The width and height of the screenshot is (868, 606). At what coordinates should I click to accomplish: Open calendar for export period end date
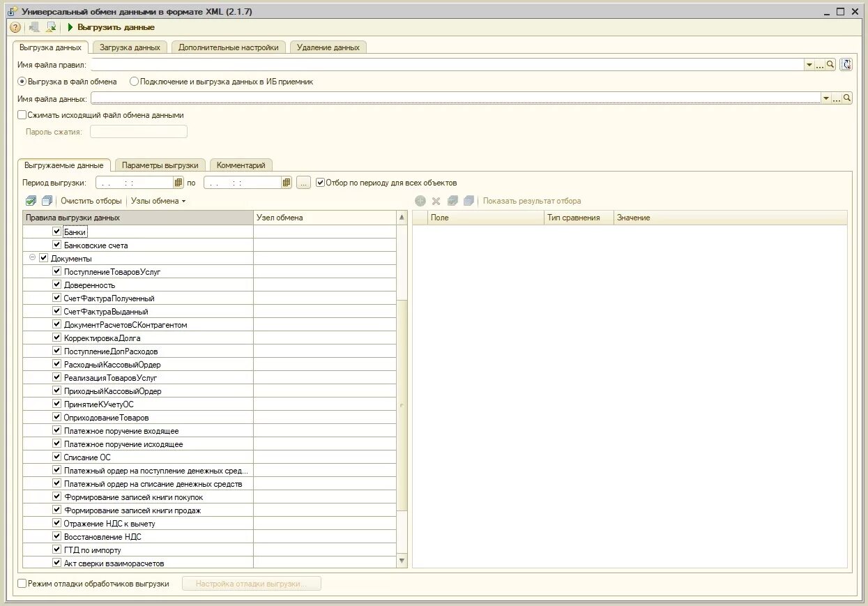pyautogui.click(x=287, y=183)
